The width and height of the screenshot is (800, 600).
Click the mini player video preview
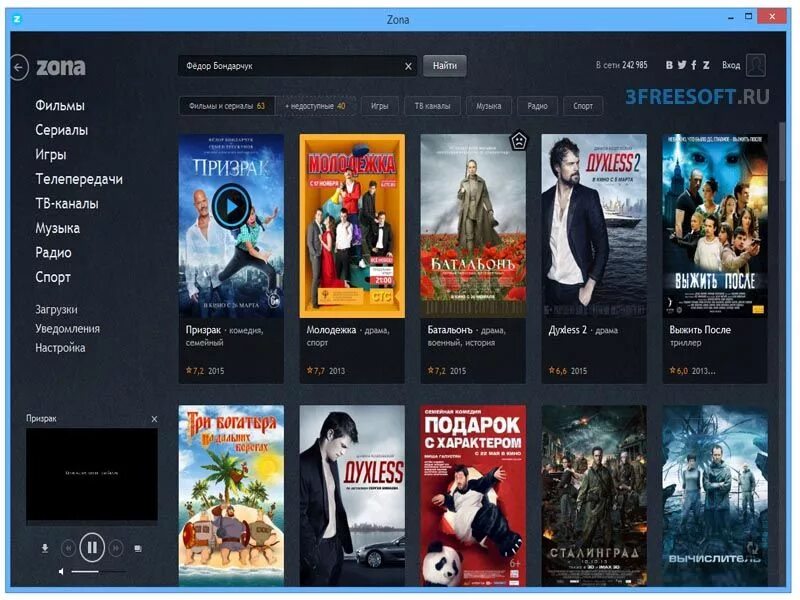pyautogui.click(x=92, y=474)
